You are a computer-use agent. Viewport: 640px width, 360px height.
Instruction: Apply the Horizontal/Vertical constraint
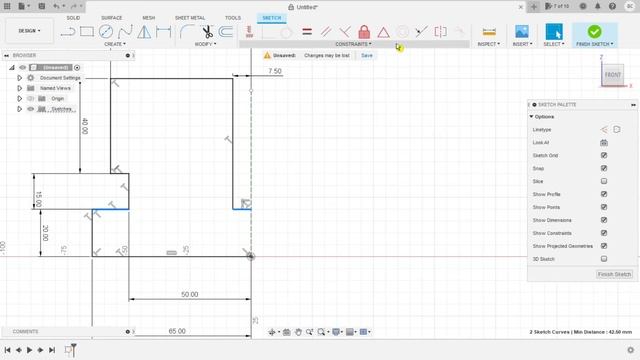tap(249, 31)
